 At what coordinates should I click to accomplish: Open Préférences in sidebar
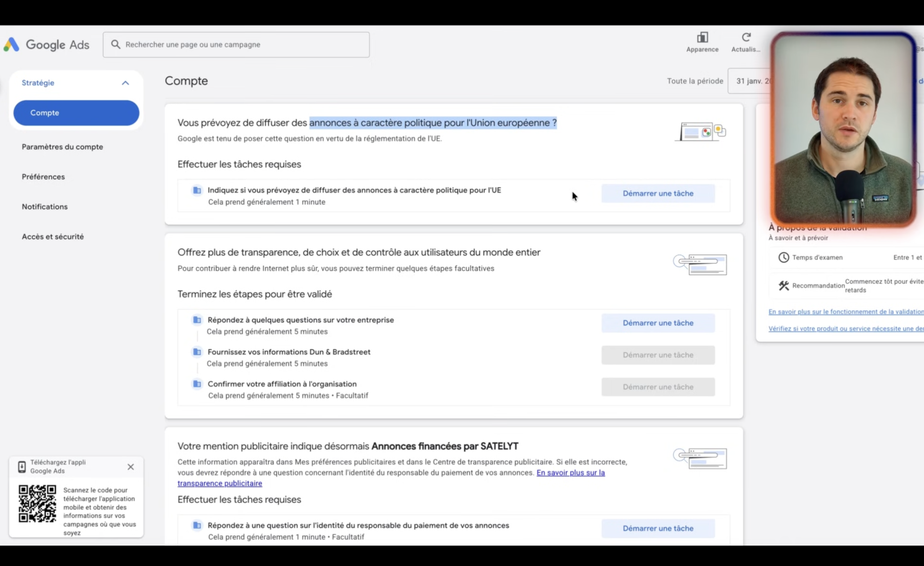[x=43, y=177]
